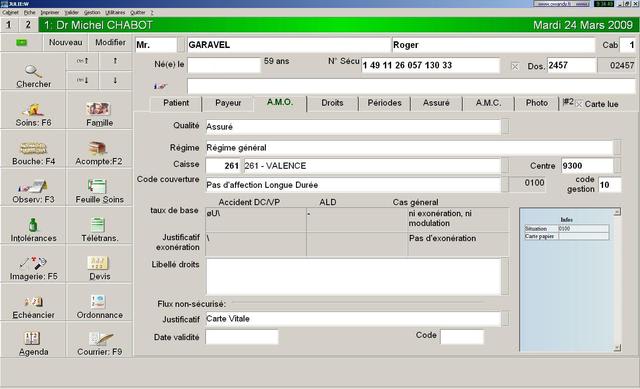This screenshot has width=640, height=389.
Task: Click the N° Sécu number field
Action: click(430, 65)
